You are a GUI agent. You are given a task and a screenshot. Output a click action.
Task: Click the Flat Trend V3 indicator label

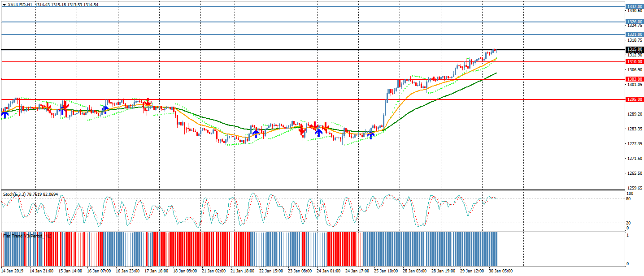pos(27,236)
